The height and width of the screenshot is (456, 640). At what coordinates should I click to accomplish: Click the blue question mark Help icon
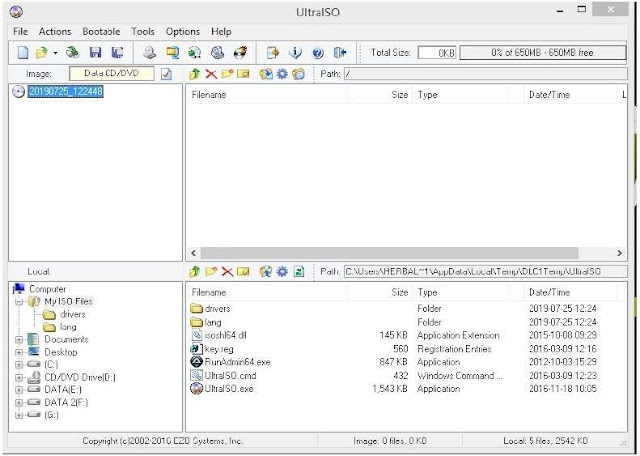coord(318,52)
